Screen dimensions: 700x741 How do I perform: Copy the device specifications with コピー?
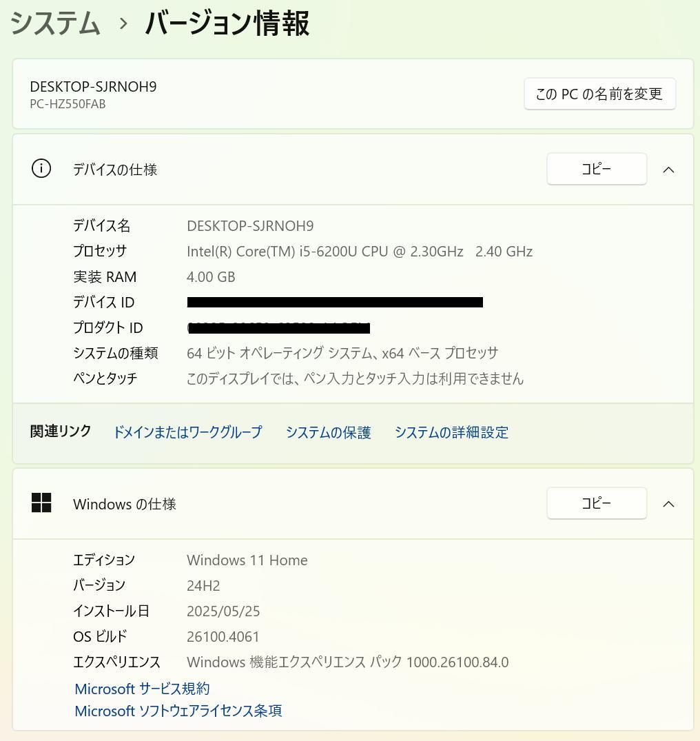click(x=597, y=168)
